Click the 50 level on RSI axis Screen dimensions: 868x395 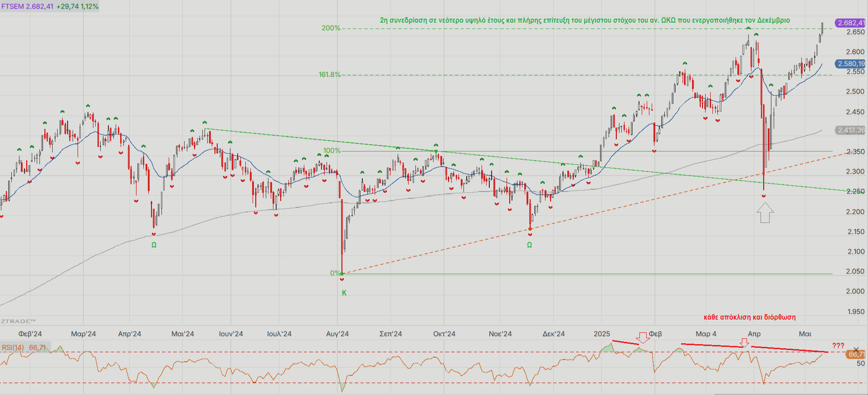click(x=861, y=363)
